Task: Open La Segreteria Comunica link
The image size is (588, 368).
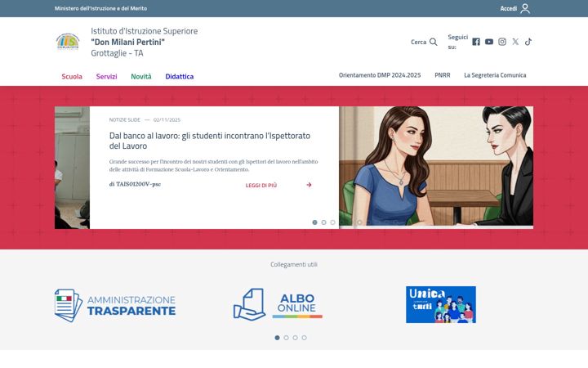Action: [x=495, y=75]
